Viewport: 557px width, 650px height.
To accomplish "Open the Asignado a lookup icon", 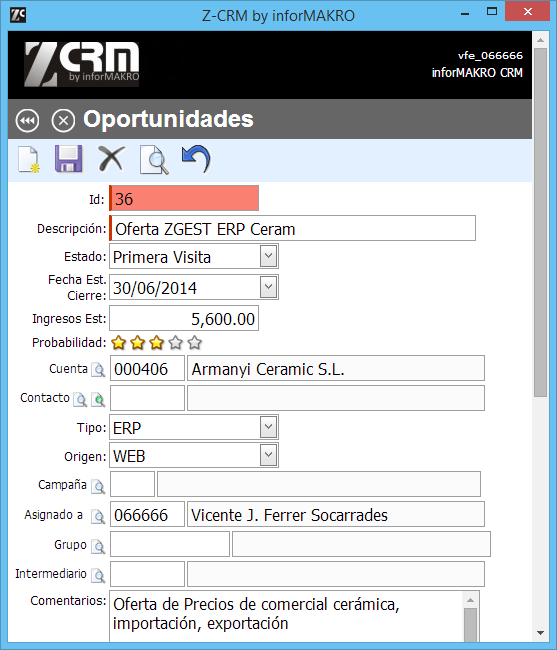I will [x=98, y=516].
